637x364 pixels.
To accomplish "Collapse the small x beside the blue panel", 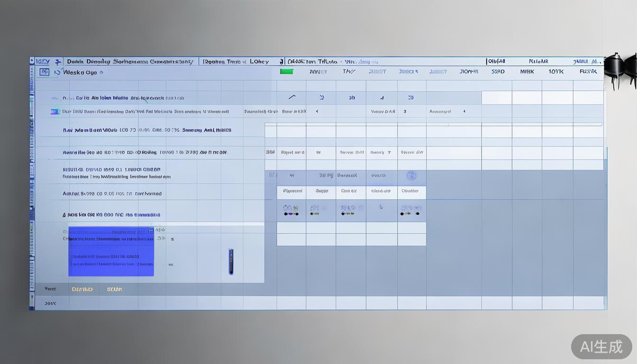I will [172, 239].
